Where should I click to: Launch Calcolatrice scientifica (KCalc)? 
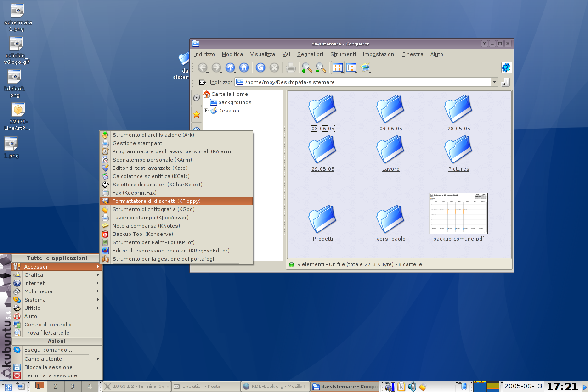tap(176, 176)
